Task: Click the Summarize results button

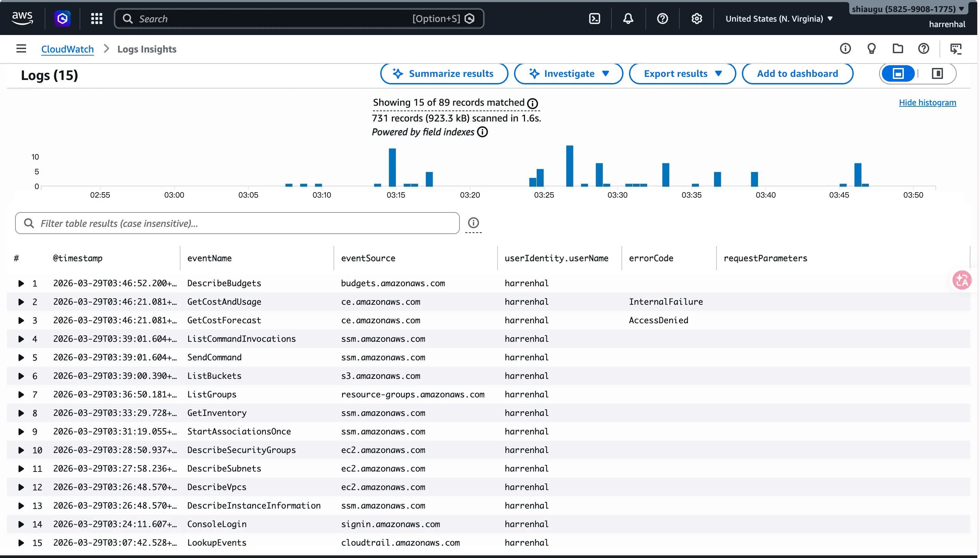Action: pos(444,73)
